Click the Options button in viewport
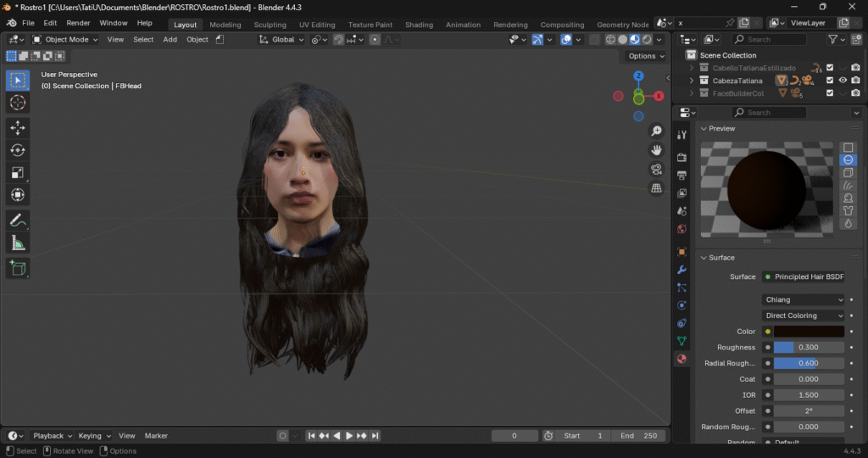The width and height of the screenshot is (868, 458). pyautogui.click(x=645, y=56)
